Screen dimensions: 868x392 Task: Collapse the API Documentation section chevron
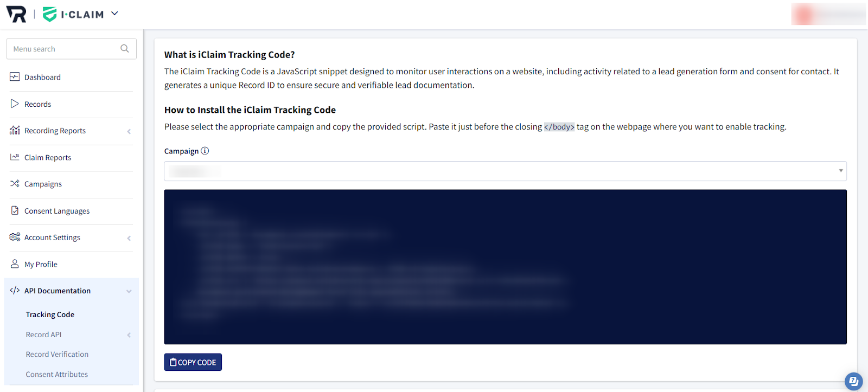point(129,291)
